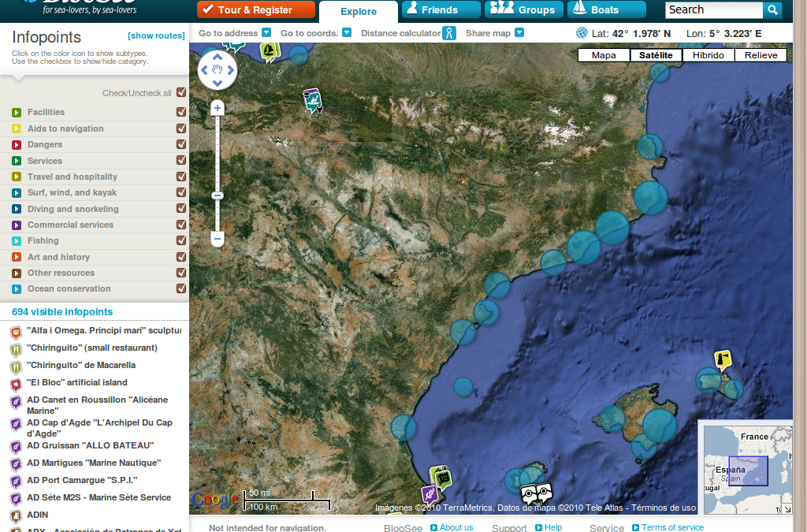The image size is (807, 532).
Task: Click the Tour & Register button
Action: tap(255, 10)
